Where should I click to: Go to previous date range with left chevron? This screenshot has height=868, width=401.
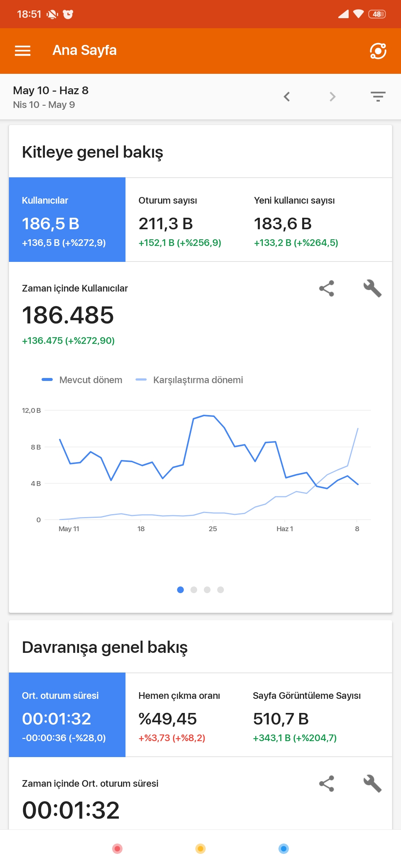(x=287, y=97)
